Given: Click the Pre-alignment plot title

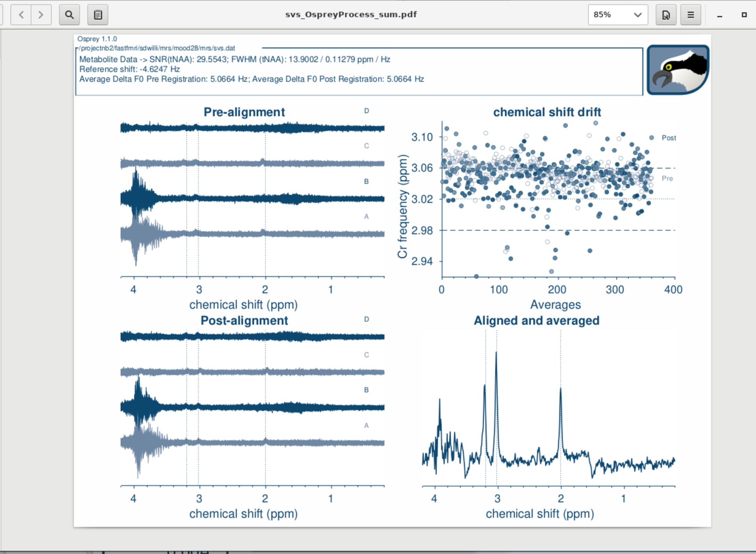Looking at the screenshot, I should pyautogui.click(x=244, y=112).
